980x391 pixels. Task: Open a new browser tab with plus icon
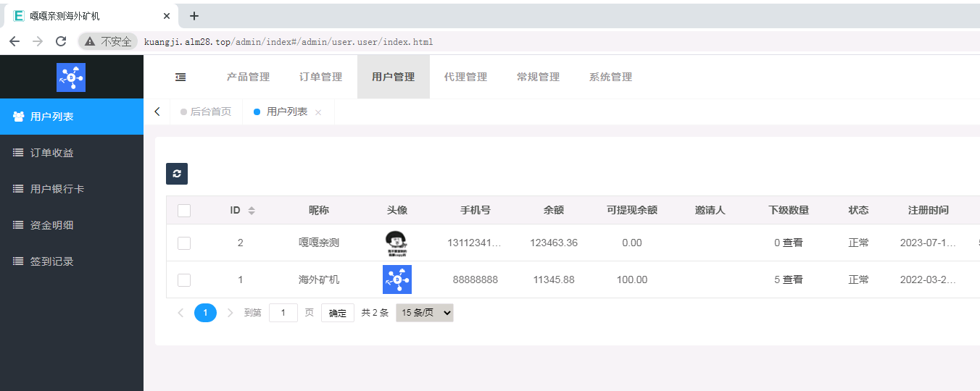(x=194, y=16)
